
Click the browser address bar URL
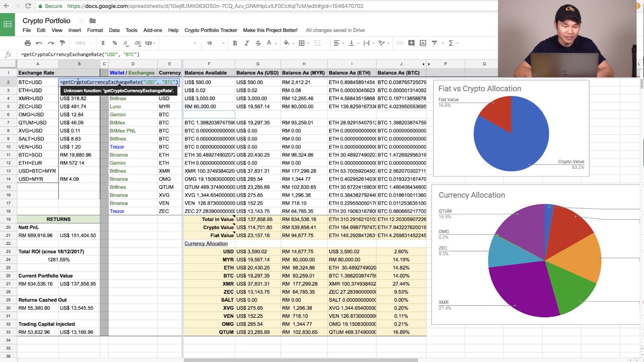(x=215, y=6)
